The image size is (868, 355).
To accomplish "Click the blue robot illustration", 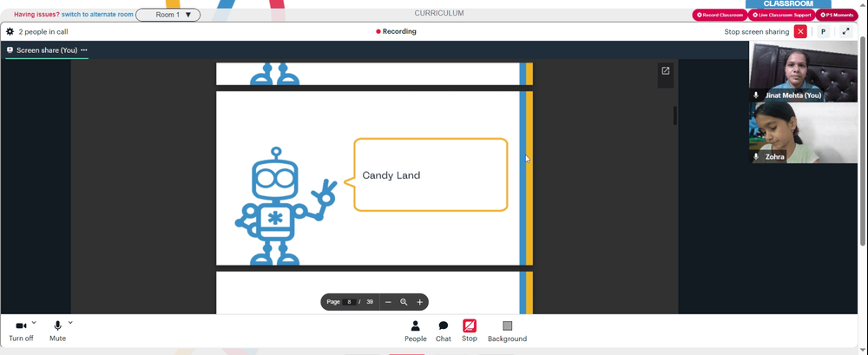I will 286,206.
